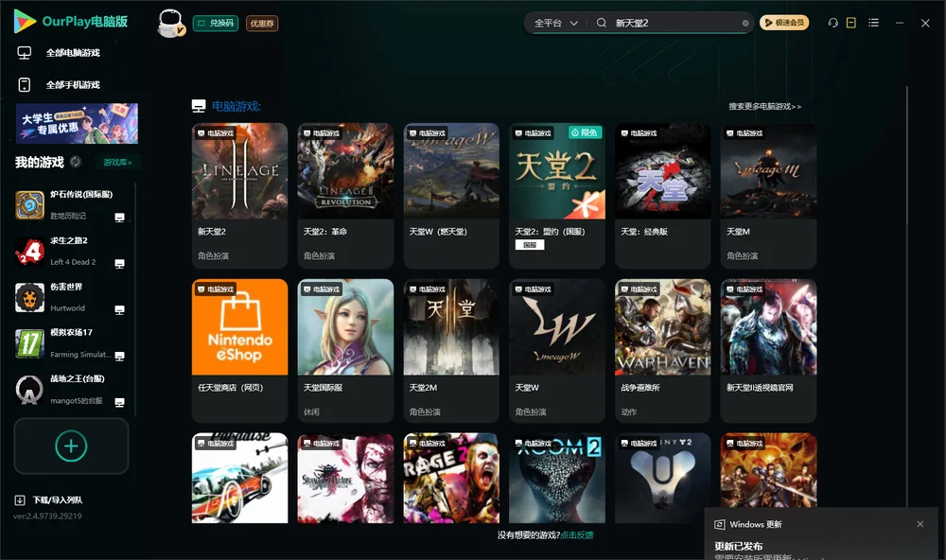Open the 新天堂2 game card
This screenshot has width=946, height=560.
tap(239, 196)
